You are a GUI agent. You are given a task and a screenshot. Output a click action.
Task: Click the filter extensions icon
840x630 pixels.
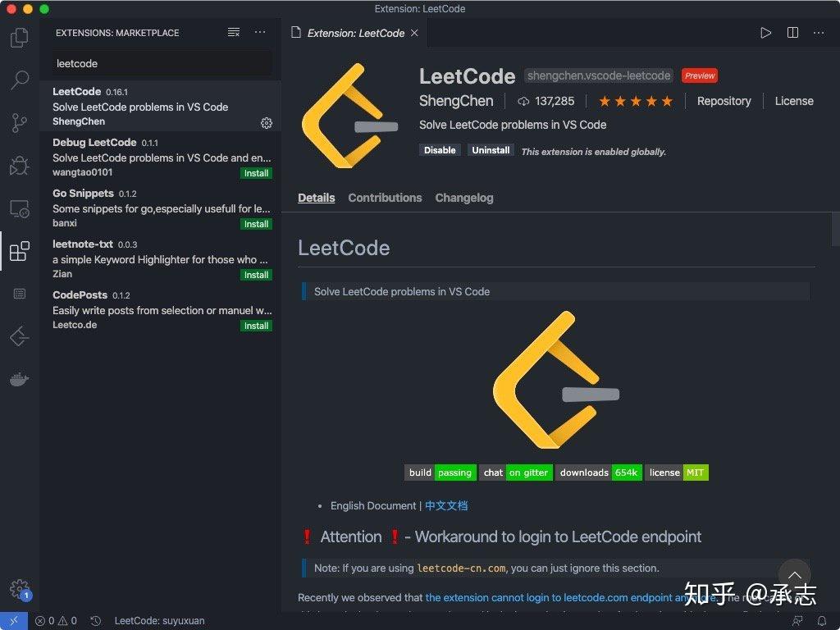(x=233, y=32)
